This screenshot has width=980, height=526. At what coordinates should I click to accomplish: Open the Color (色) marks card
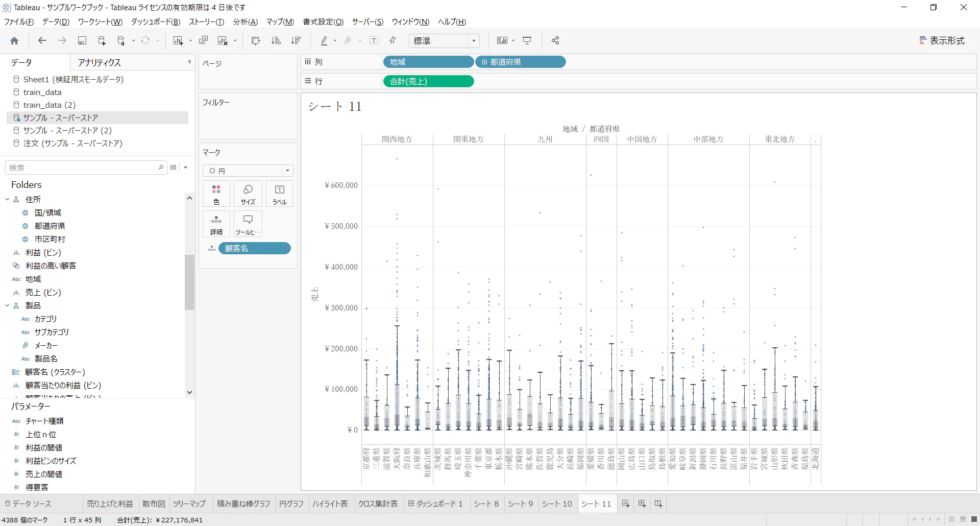point(216,194)
